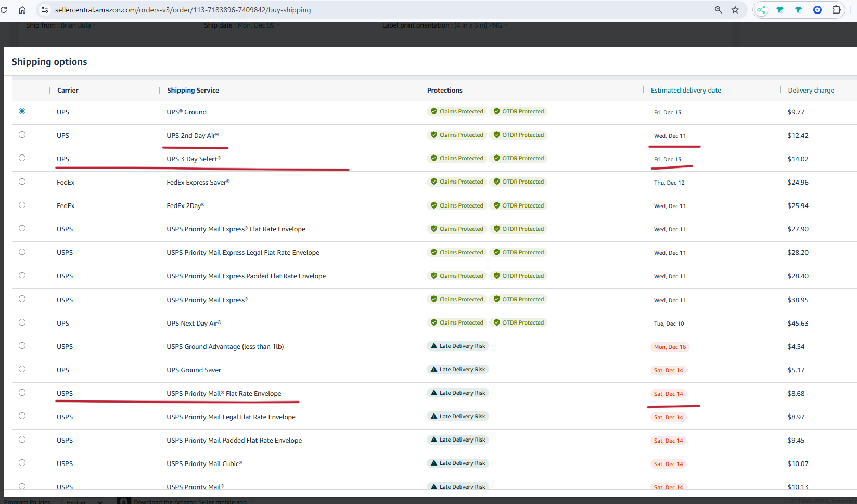Select the UPS 2nd Day Air radio button

[22, 135]
